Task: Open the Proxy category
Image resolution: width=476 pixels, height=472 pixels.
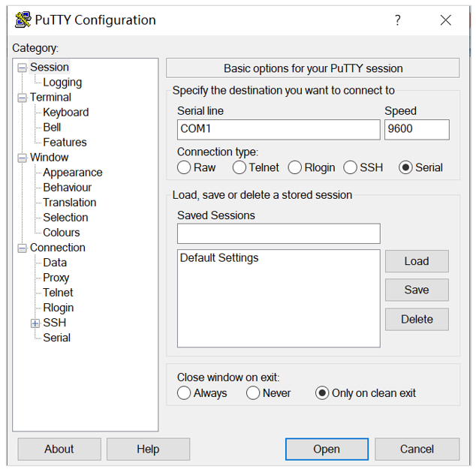Action: point(56,278)
